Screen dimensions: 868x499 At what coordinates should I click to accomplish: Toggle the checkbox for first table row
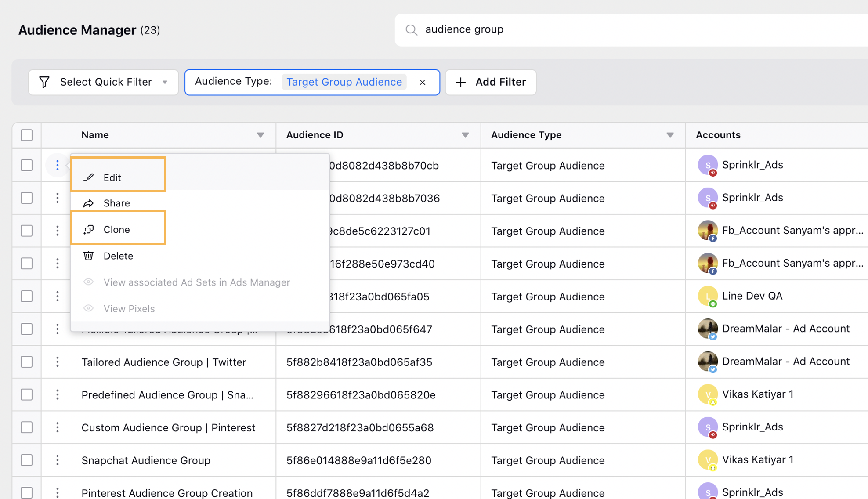tap(27, 165)
